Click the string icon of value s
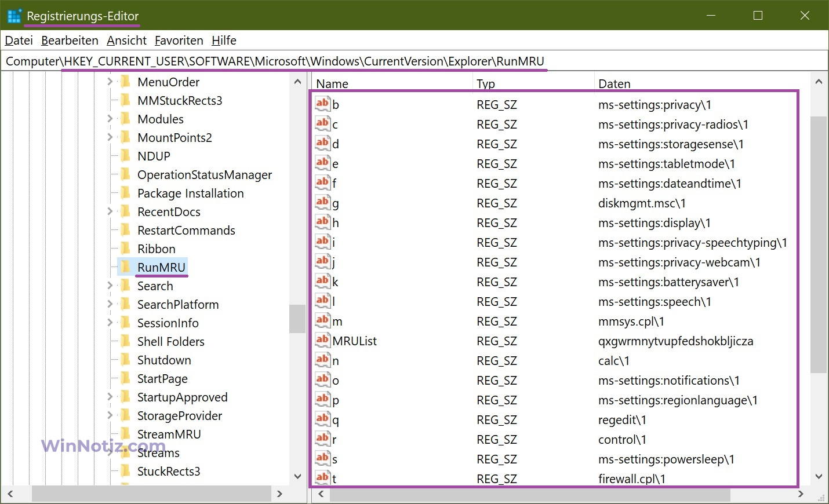This screenshot has height=504, width=829. [x=323, y=458]
